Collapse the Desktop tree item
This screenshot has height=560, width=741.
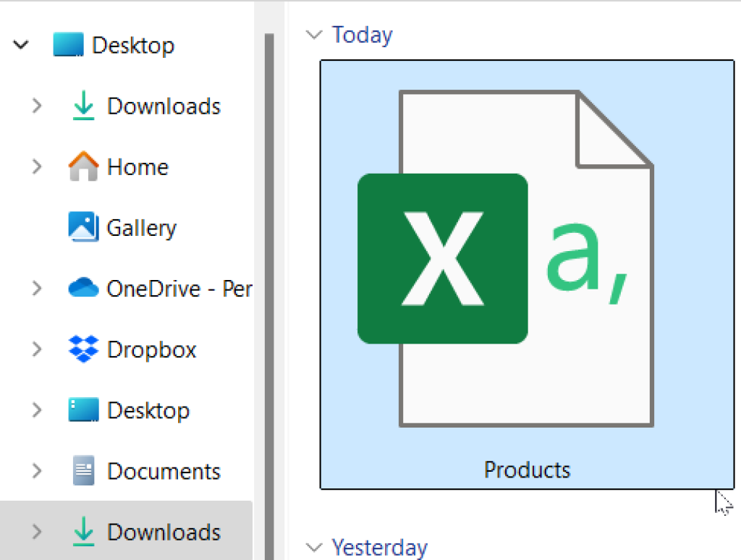[20, 45]
